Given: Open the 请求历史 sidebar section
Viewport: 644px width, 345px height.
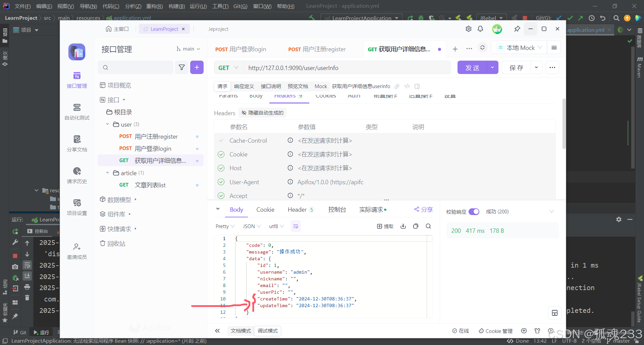Looking at the screenshot, I should pos(77,176).
